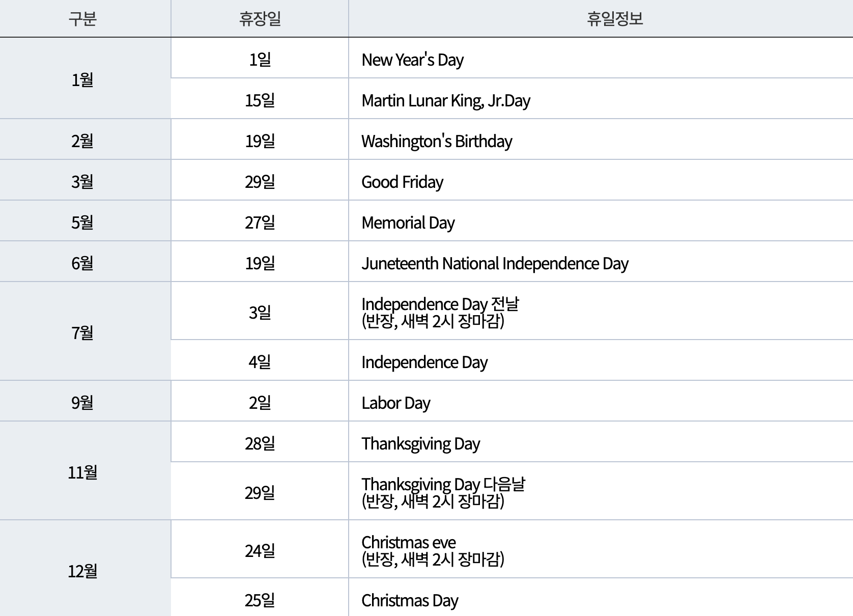853x616 pixels.
Task: Click the 휴장일 column header
Action: [x=259, y=17]
